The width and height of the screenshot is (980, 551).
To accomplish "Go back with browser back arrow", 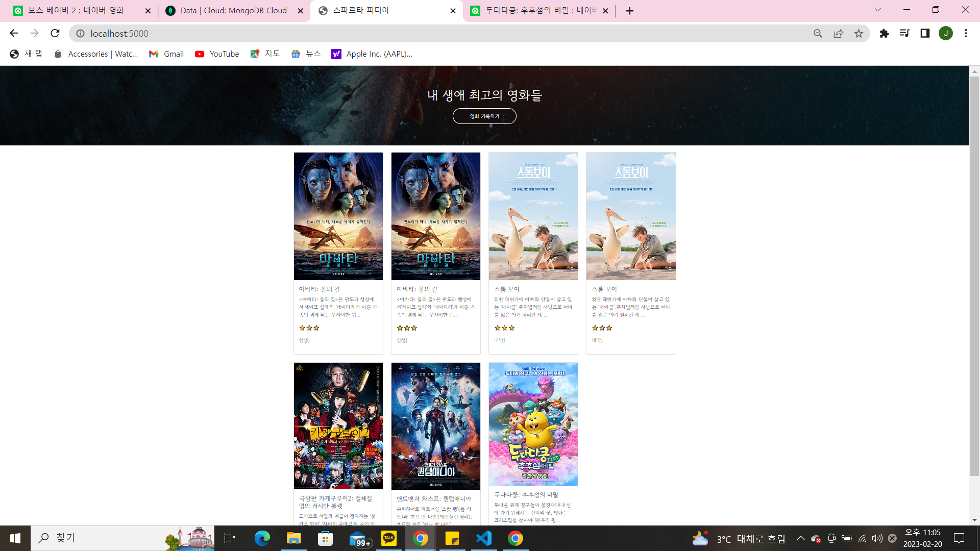I will coord(14,33).
